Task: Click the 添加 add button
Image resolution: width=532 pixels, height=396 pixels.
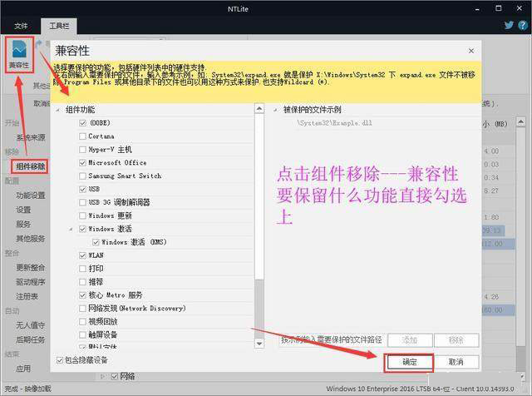Action: (410, 340)
